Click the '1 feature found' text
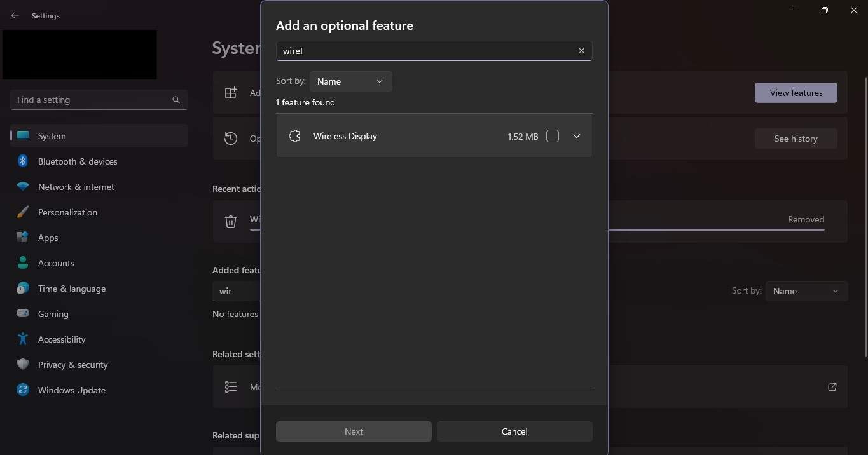Image resolution: width=868 pixels, height=455 pixels. [x=305, y=102]
